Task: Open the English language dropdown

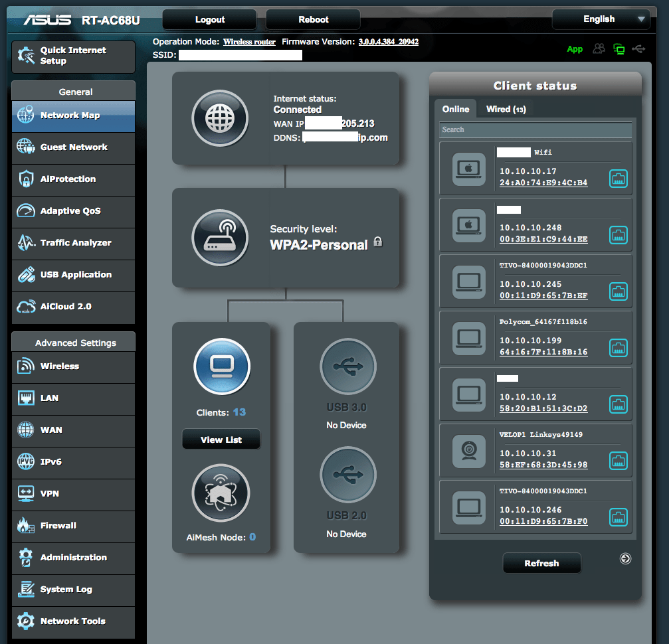Action: click(601, 19)
